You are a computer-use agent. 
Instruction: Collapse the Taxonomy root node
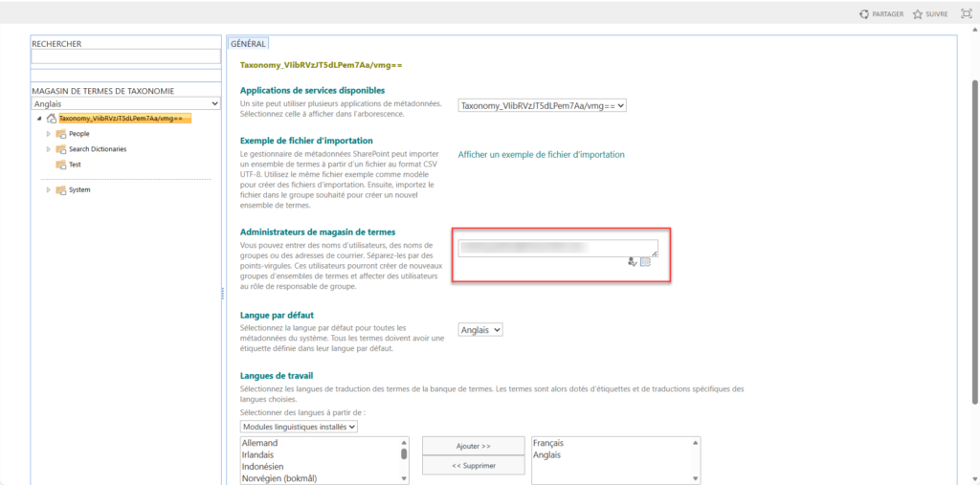tap(39, 119)
